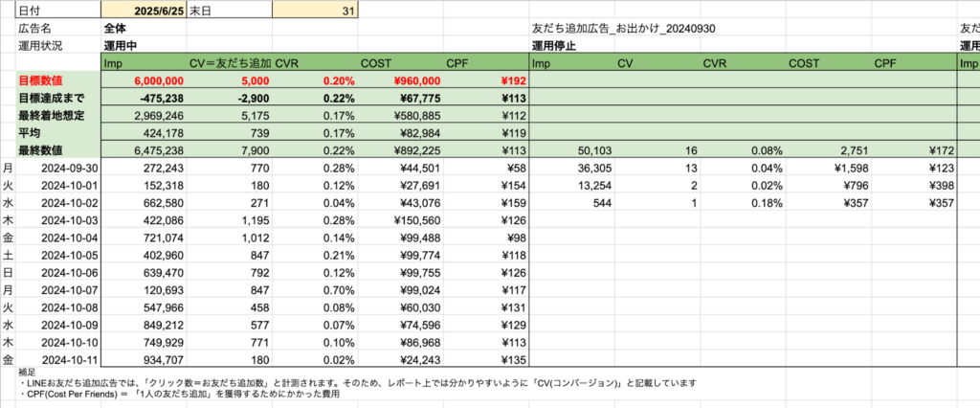Select the ¥580,885 cell
This screenshot has width=980, height=408.
coord(401,116)
